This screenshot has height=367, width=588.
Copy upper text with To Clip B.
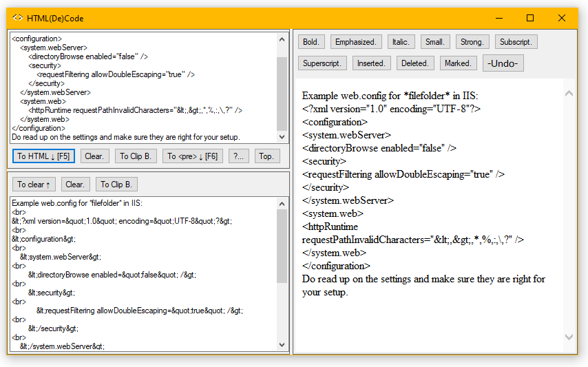tap(136, 156)
